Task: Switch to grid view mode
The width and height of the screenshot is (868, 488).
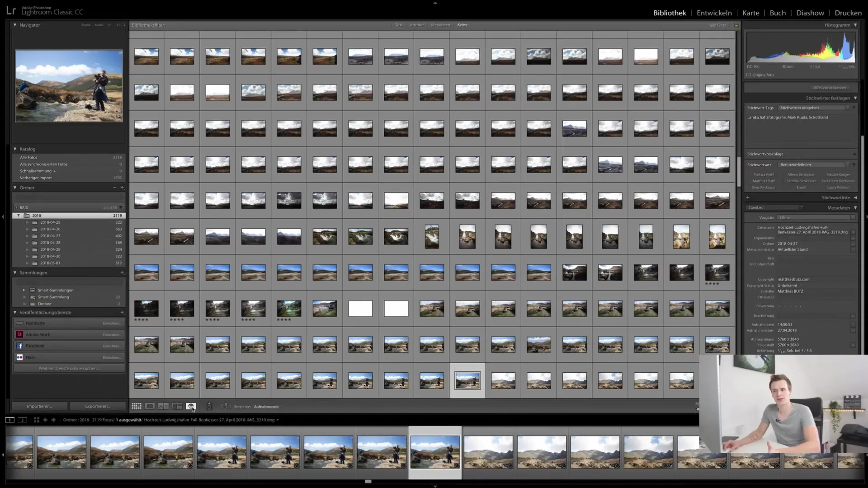Action: pyautogui.click(x=137, y=406)
